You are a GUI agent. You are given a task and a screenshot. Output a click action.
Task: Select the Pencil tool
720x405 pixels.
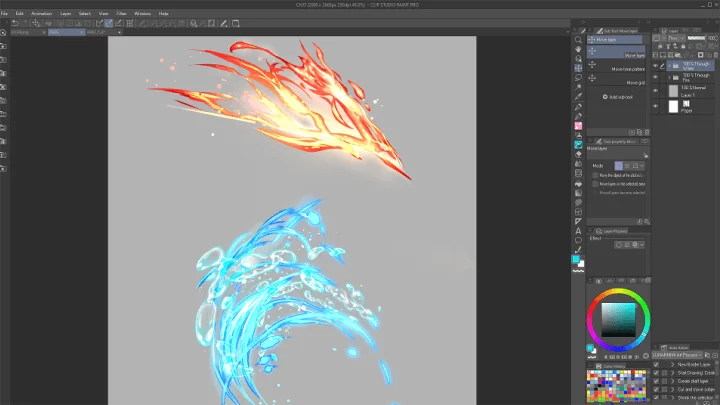pyautogui.click(x=578, y=116)
